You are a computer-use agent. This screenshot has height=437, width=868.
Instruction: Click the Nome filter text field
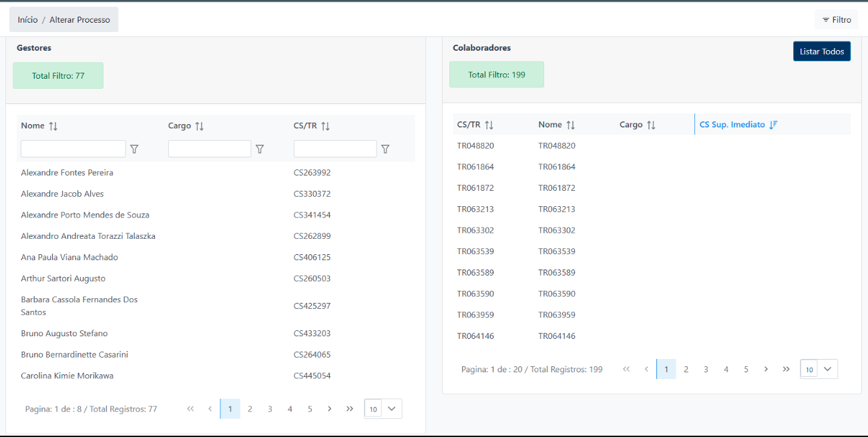coord(73,149)
